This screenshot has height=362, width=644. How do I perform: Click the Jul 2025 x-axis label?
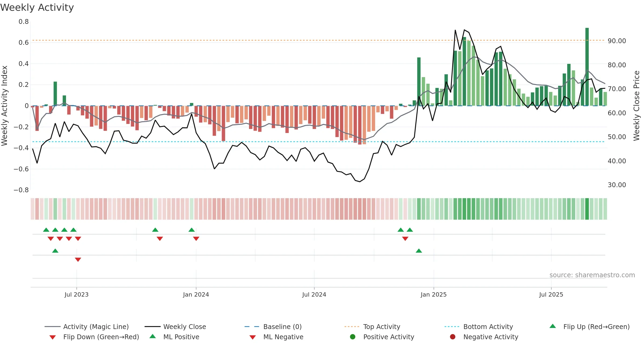pyautogui.click(x=551, y=294)
